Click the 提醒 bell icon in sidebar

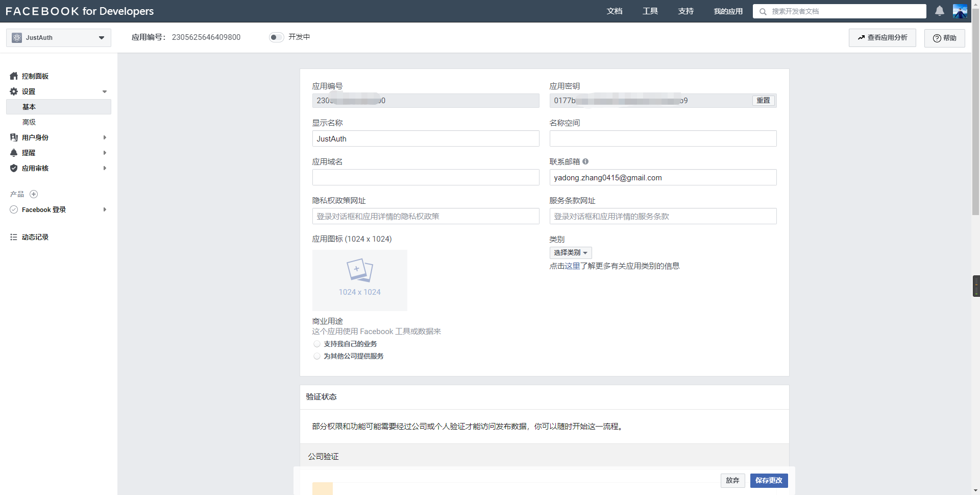(14, 153)
